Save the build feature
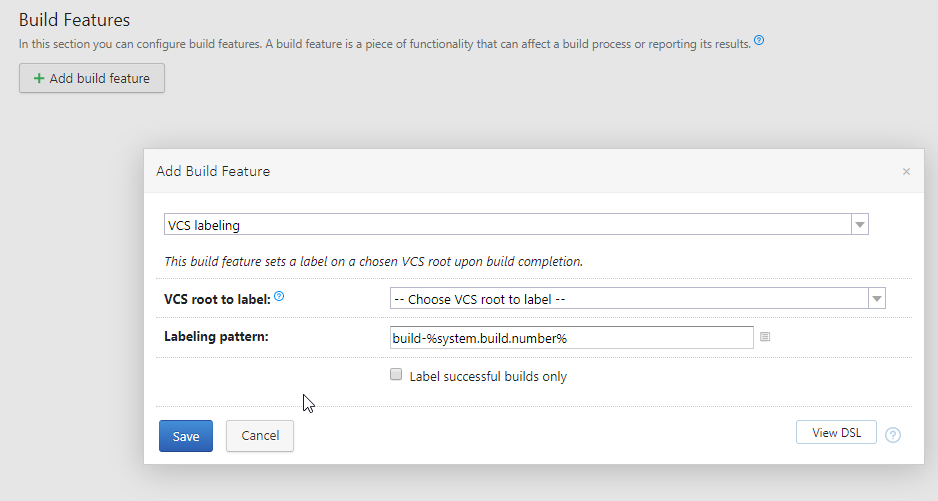Viewport: 938px width, 501px height. (186, 436)
